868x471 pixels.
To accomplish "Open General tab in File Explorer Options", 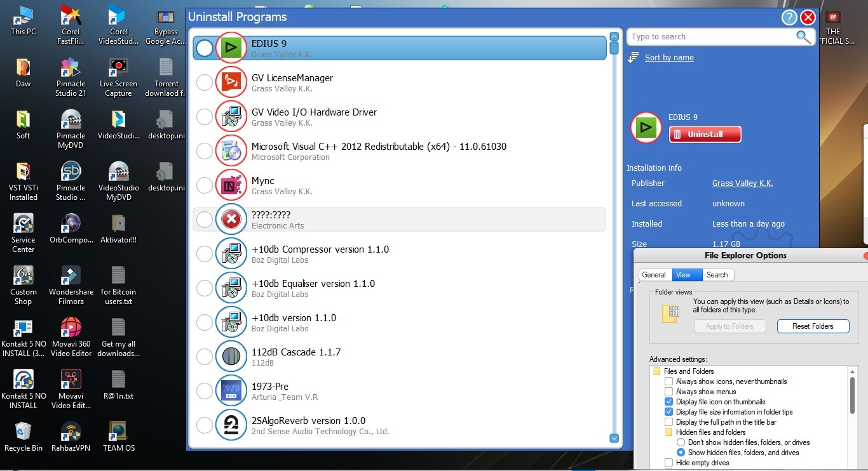I will [653, 275].
